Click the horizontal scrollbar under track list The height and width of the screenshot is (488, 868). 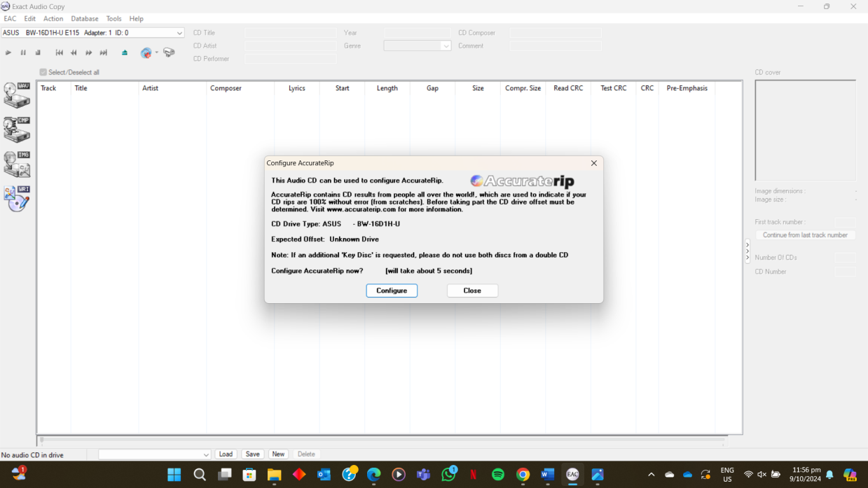coord(382,440)
